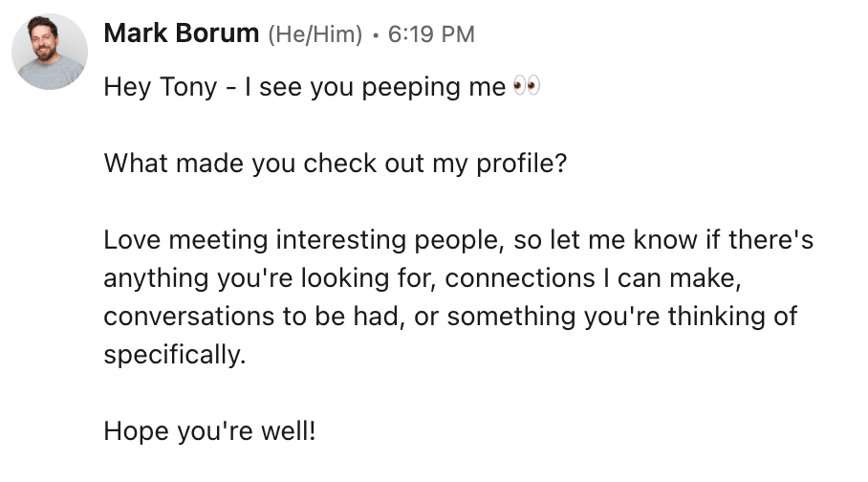Click the "something you're thinking of" phrase
This screenshot has height=482, width=868.
coord(622,317)
